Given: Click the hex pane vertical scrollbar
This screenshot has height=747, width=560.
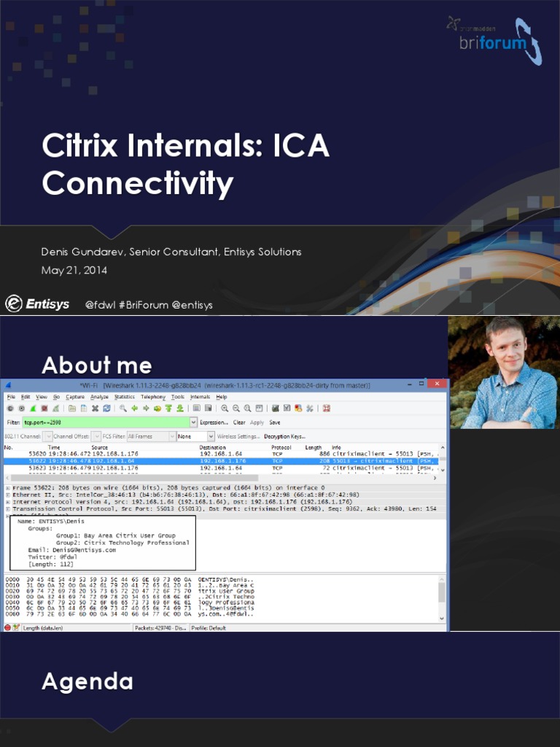Looking at the screenshot, I should click(442, 593).
